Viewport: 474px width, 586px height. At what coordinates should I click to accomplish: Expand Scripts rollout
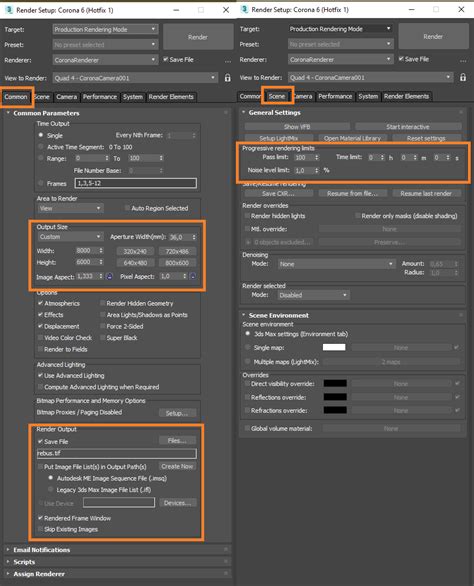(x=24, y=562)
